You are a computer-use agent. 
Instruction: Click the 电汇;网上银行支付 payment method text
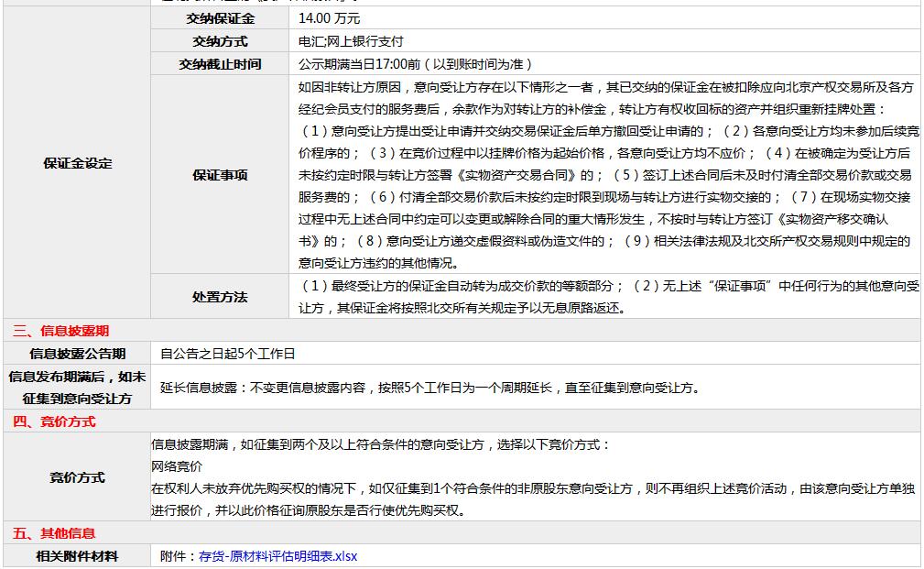click(x=351, y=41)
